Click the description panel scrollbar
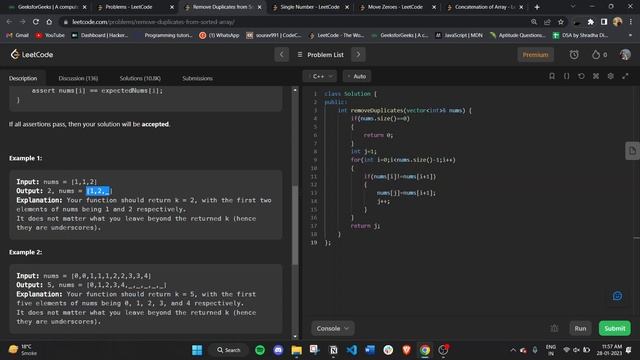This screenshot has height=360, width=640. (295, 225)
